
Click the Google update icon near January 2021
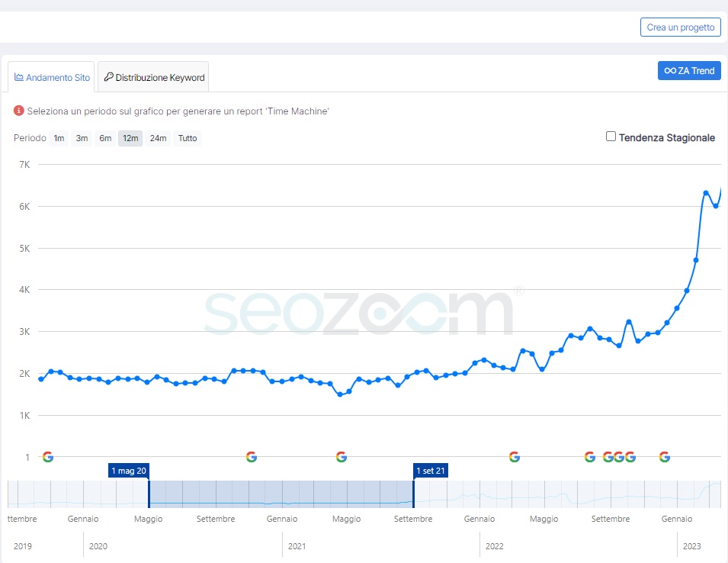pyautogui.click(x=252, y=457)
